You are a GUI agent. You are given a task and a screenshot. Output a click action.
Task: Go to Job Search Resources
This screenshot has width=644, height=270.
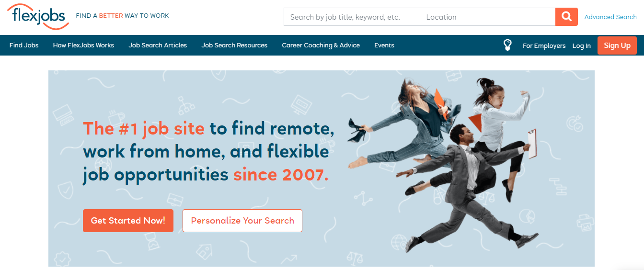[x=234, y=45]
